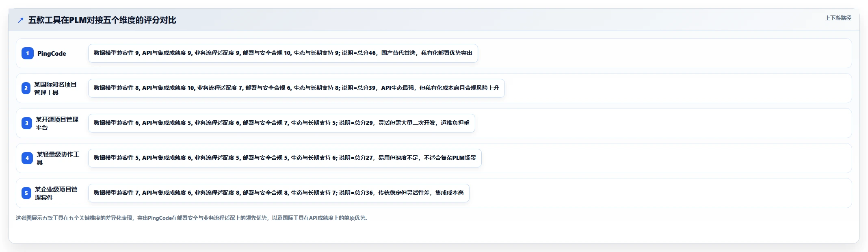Click the 上下游路径 label at top right
Viewport: 868px width, 252px height.
(838, 18)
